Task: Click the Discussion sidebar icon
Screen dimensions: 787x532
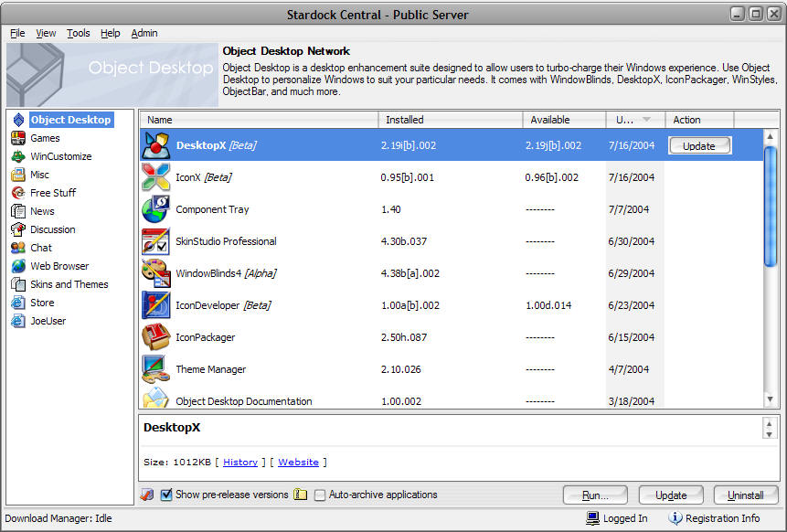Action: click(18, 229)
